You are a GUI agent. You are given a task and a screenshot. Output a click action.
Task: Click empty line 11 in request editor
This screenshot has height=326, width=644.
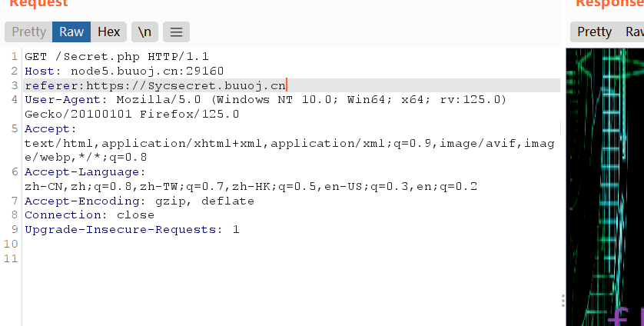(x=291, y=258)
